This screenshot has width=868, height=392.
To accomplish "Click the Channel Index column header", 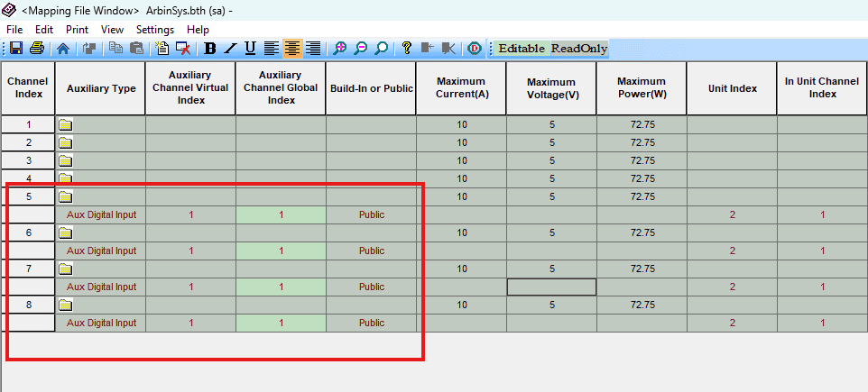I will (x=28, y=88).
